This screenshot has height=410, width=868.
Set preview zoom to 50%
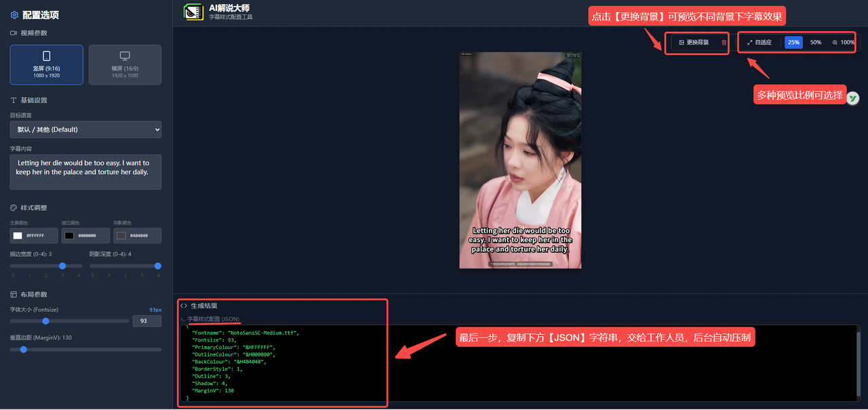point(816,43)
